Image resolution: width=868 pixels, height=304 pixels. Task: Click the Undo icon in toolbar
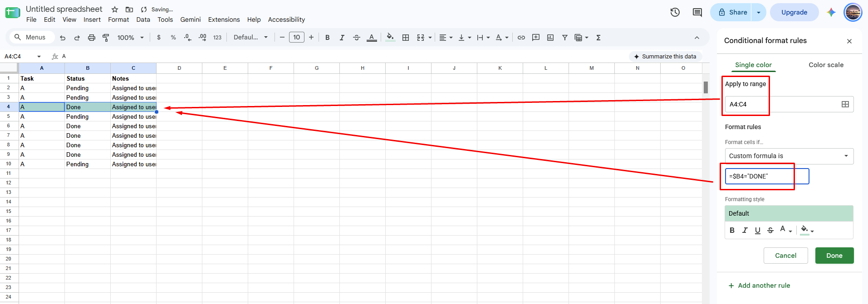coord(63,38)
